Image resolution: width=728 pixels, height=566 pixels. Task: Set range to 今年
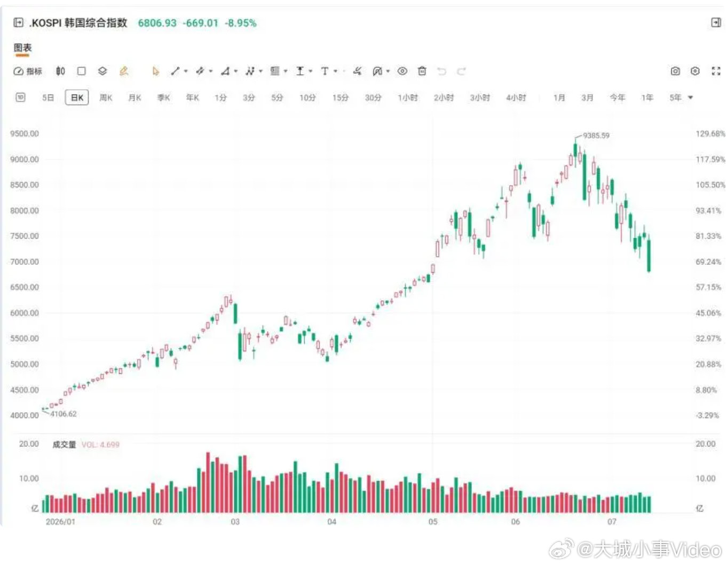[x=617, y=98]
